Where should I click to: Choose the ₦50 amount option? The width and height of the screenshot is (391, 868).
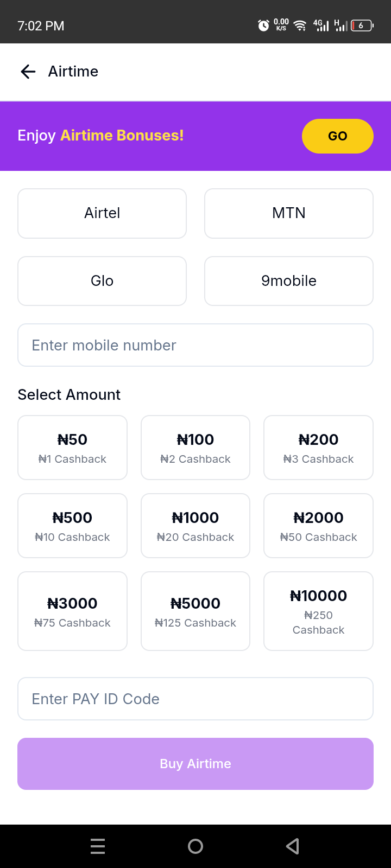pos(72,448)
